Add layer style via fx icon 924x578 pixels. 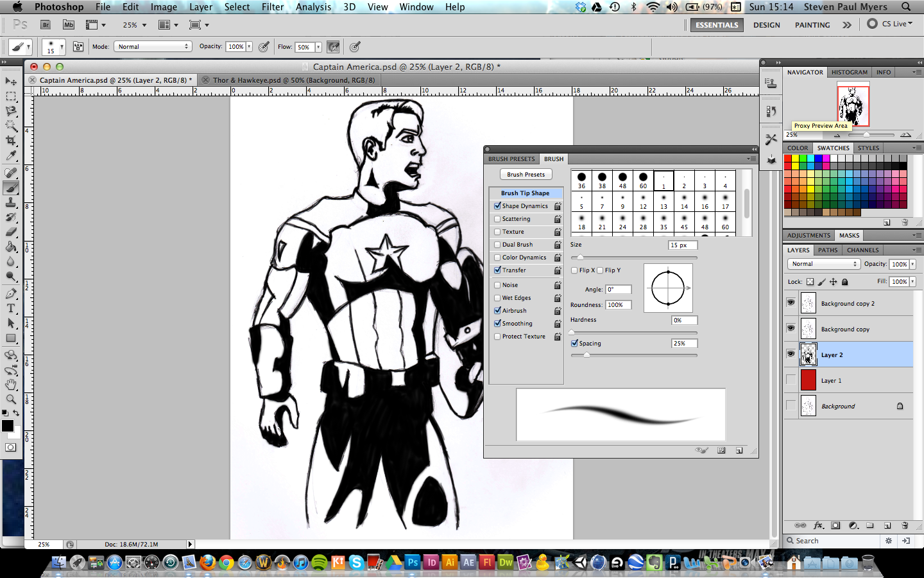tap(818, 525)
